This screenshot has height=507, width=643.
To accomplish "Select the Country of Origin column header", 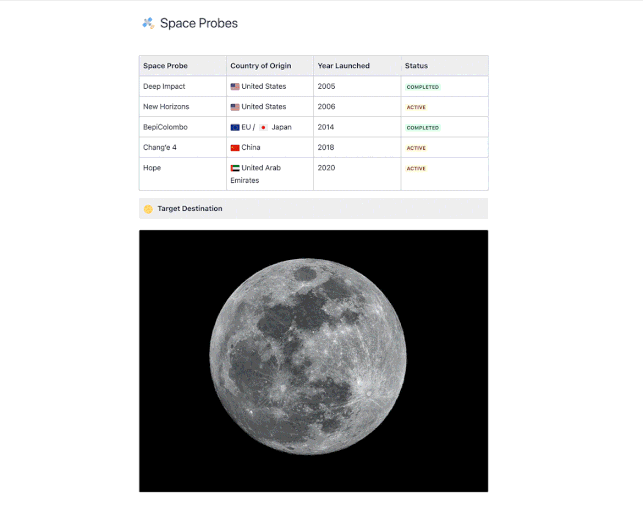I will click(x=270, y=66).
